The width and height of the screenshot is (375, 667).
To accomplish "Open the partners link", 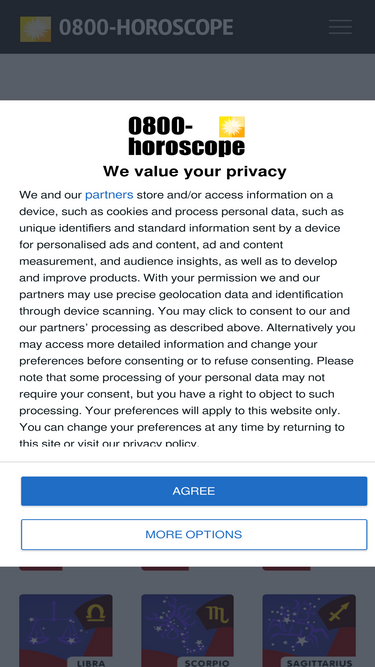I will [x=109, y=195].
